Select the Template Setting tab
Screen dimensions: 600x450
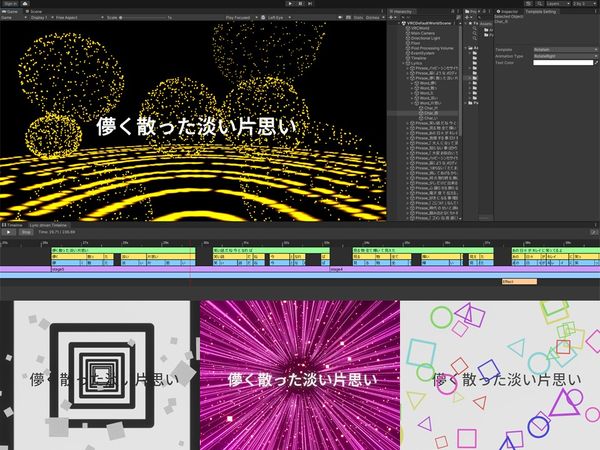click(x=540, y=11)
